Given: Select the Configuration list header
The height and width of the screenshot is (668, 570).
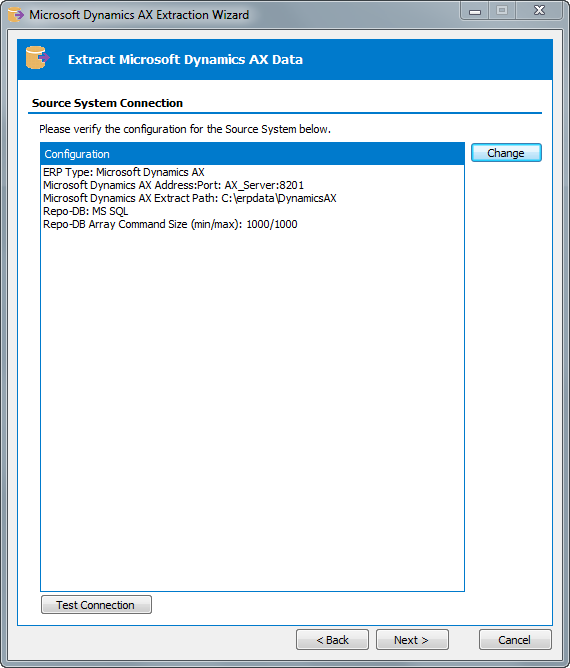Looking at the screenshot, I should pyautogui.click(x=252, y=154).
